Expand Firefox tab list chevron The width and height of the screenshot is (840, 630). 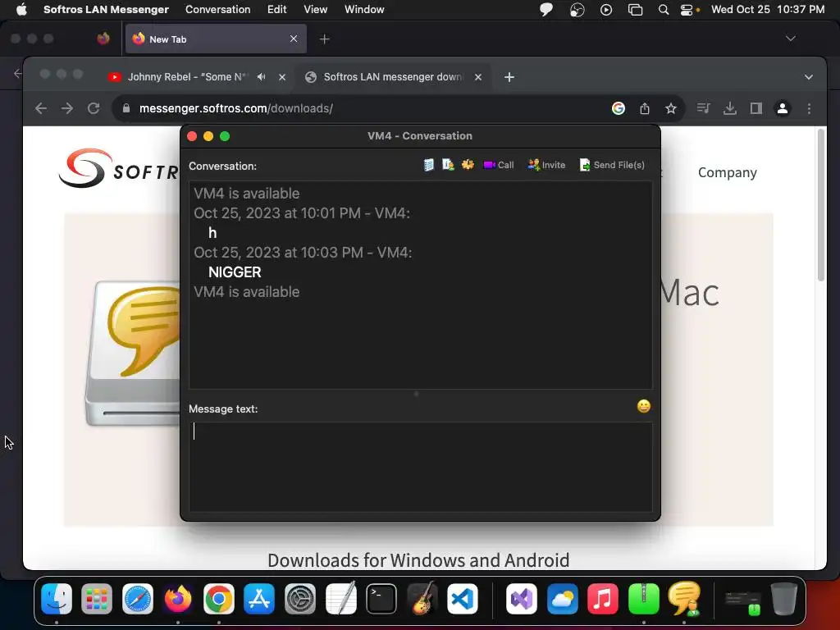tap(790, 39)
